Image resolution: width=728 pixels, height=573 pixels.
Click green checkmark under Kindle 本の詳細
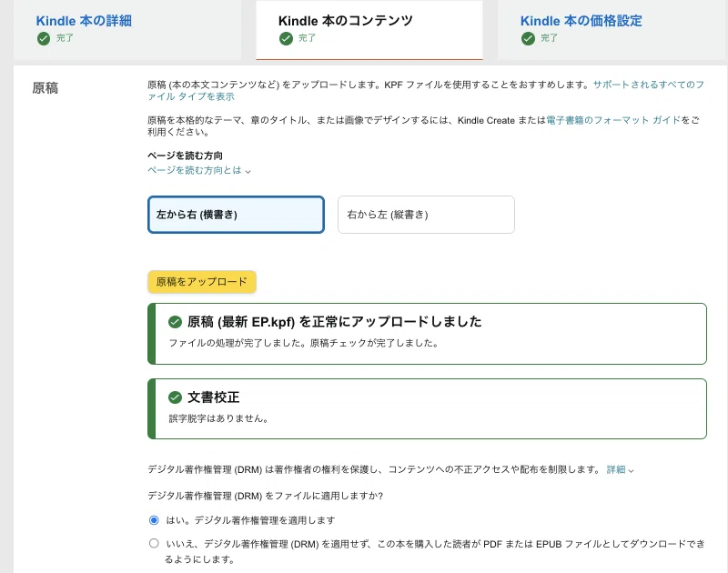pyautogui.click(x=44, y=38)
